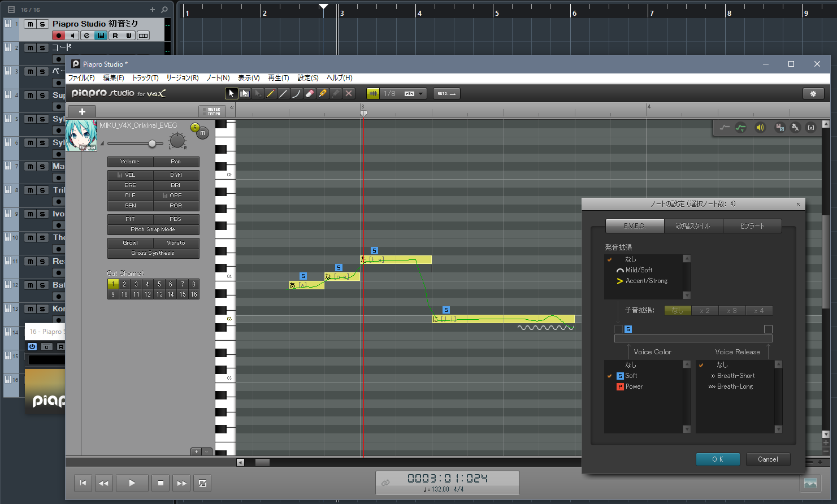The image size is (837, 504).
Task: Click Play in Piapro transport
Action: pyautogui.click(x=132, y=483)
